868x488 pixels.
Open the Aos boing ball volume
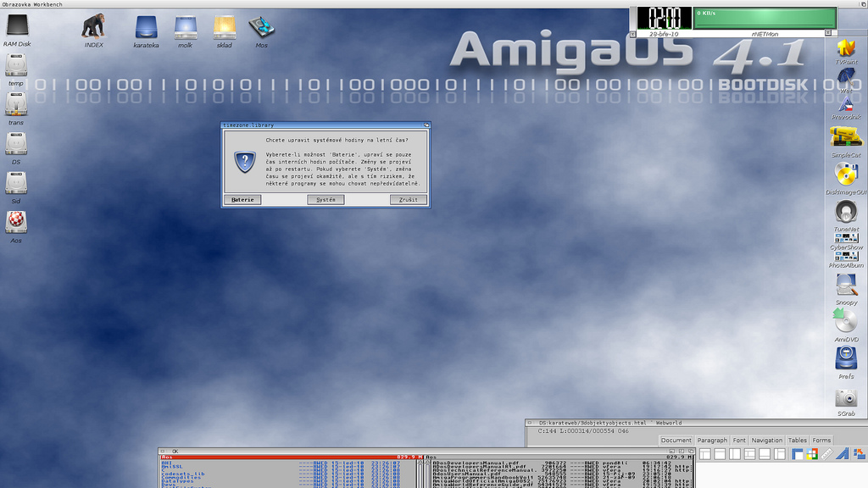[x=16, y=223]
